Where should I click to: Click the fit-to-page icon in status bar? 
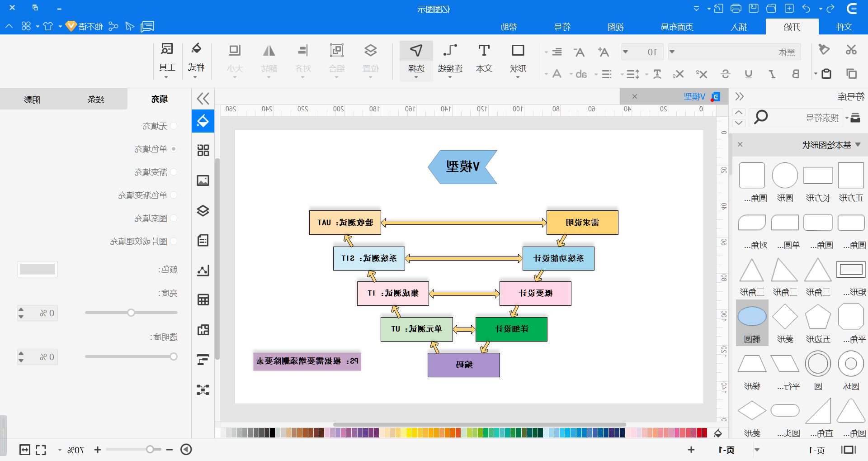click(x=25, y=450)
